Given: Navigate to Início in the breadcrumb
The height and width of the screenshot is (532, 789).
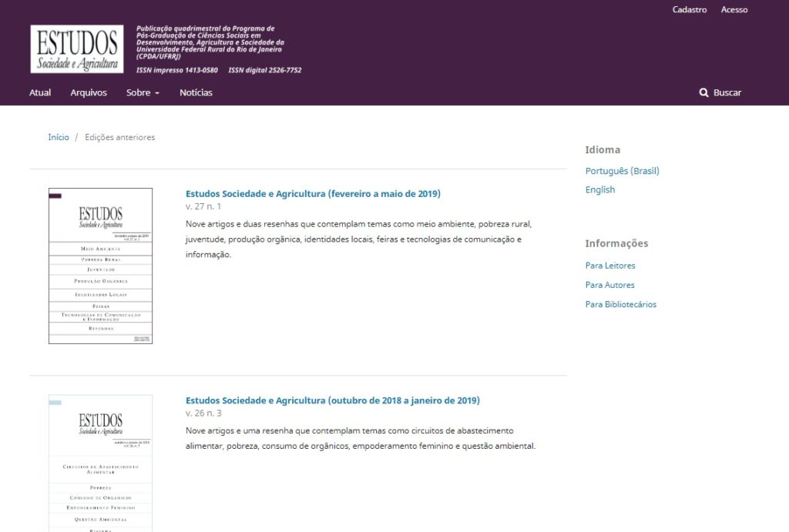Looking at the screenshot, I should [x=59, y=137].
